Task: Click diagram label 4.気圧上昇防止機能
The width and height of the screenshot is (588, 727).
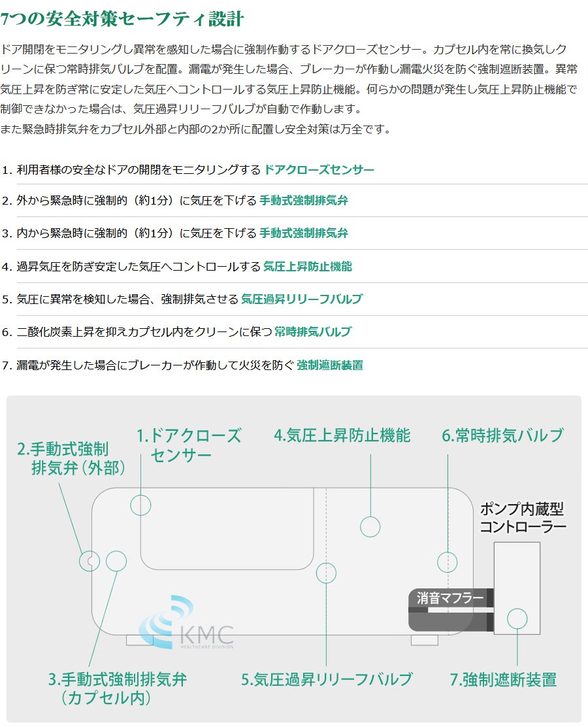Action: (x=342, y=435)
